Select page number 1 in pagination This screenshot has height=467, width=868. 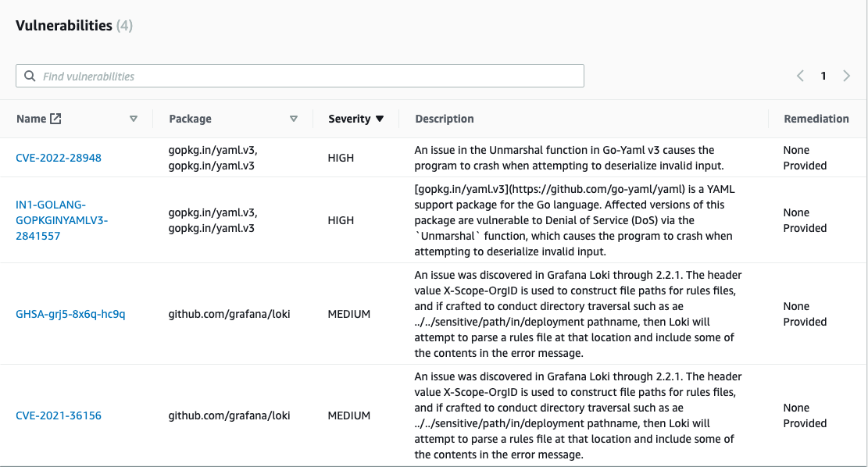823,76
